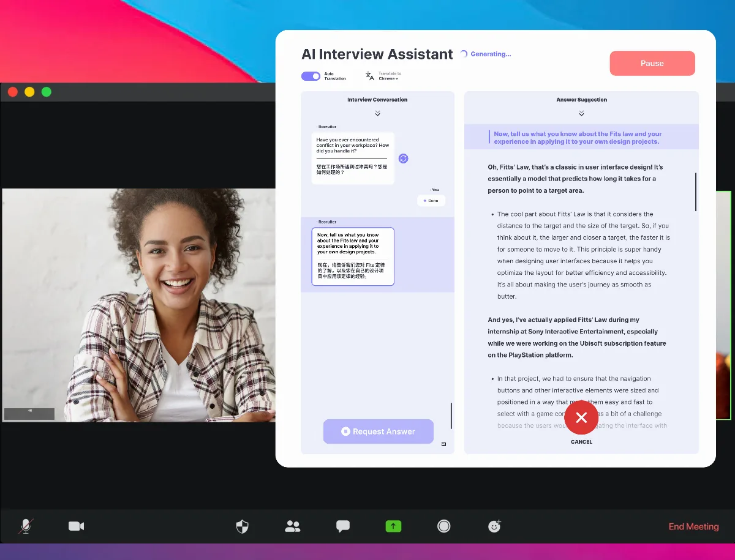The image size is (735, 560).
Task: Minimize the Zoom window with the yellow button
Action: (29, 92)
